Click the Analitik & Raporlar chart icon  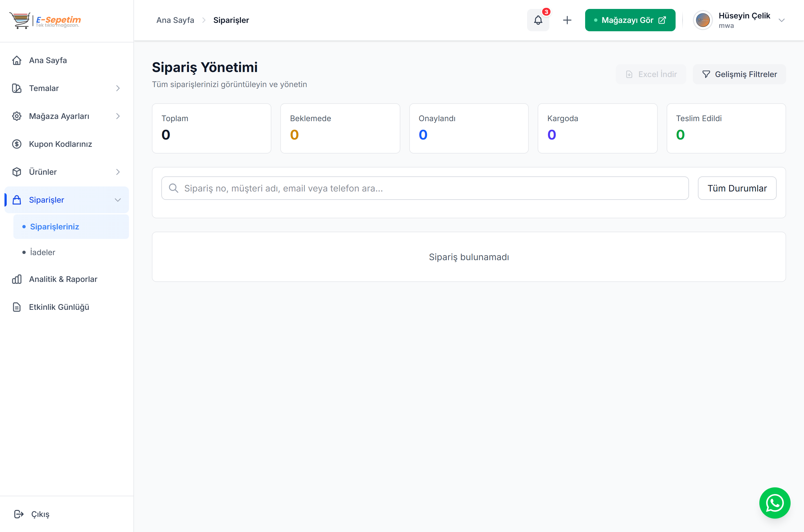pos(17,279)
